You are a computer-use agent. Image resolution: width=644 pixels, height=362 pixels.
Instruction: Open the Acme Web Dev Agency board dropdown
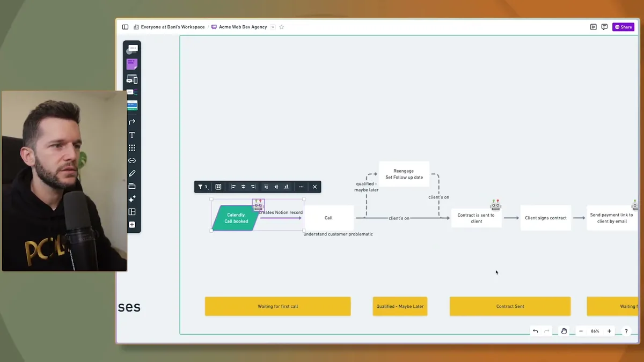(273, 26)
